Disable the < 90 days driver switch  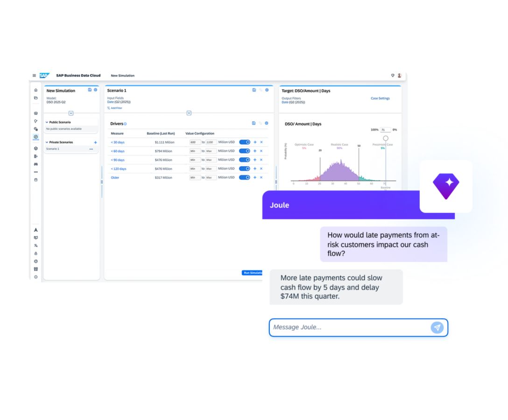click(245, 160)
